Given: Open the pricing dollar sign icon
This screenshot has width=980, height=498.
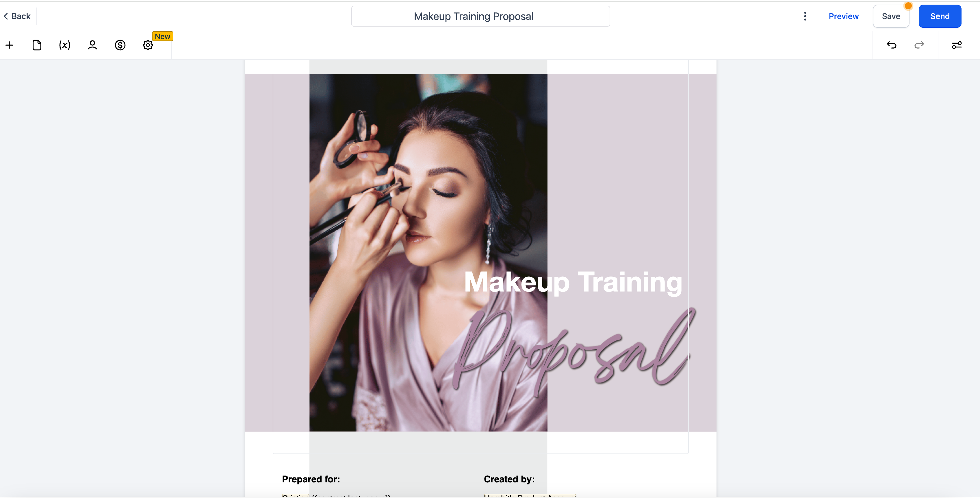Looking at the screenshot, I should tap(120, 45).
